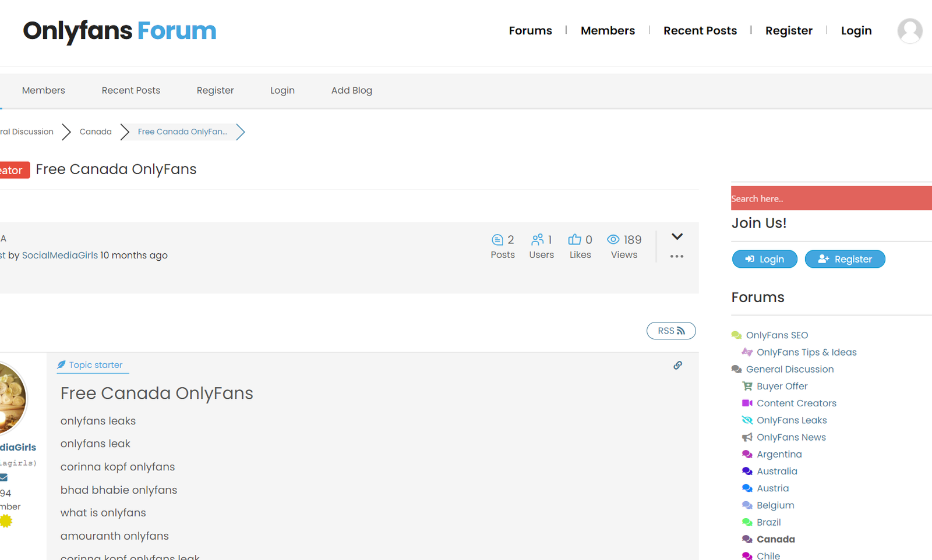Screen dimensions: 932x560
Task: Open Members in the top navigation
Action: click(608, 31)
